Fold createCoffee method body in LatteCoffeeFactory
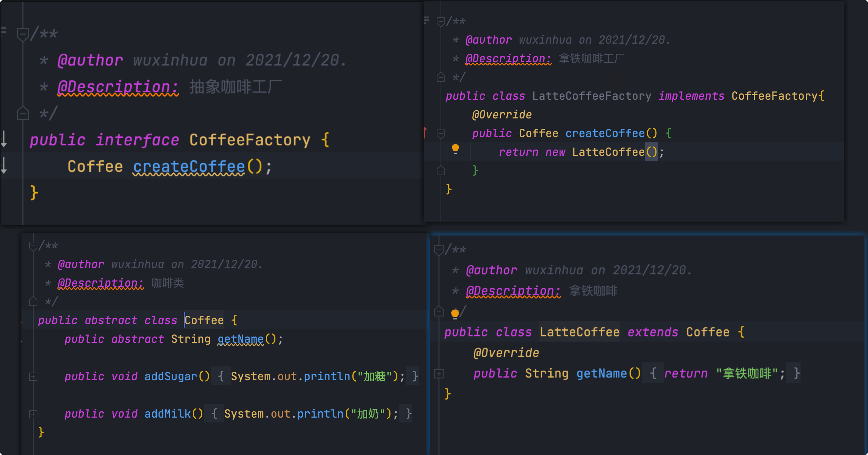This screenshot has width=868, height=455. point(441,133)
